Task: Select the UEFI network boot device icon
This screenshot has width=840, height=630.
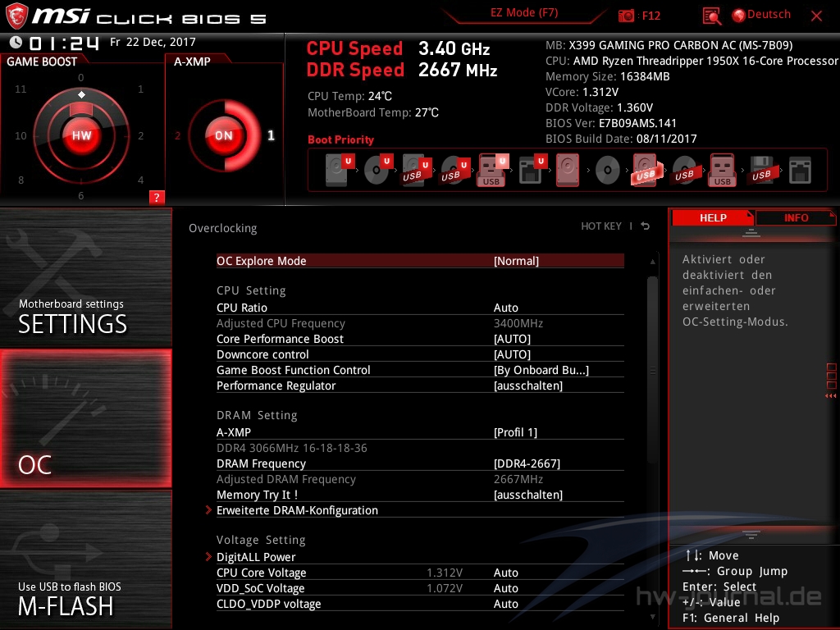Action: (532, 170)
